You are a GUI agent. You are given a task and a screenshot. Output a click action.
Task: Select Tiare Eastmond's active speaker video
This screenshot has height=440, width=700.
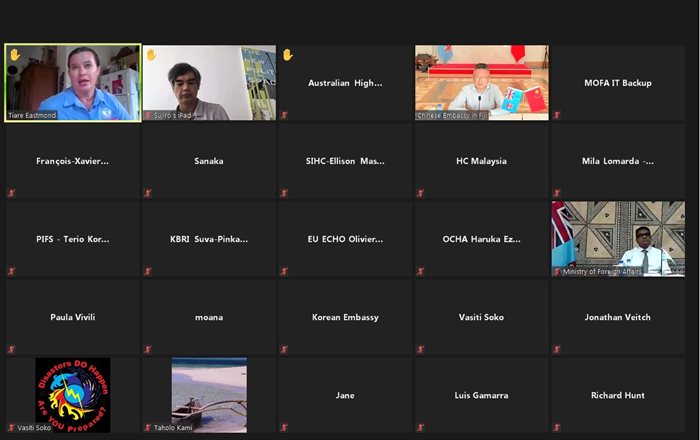click(72, 82)
